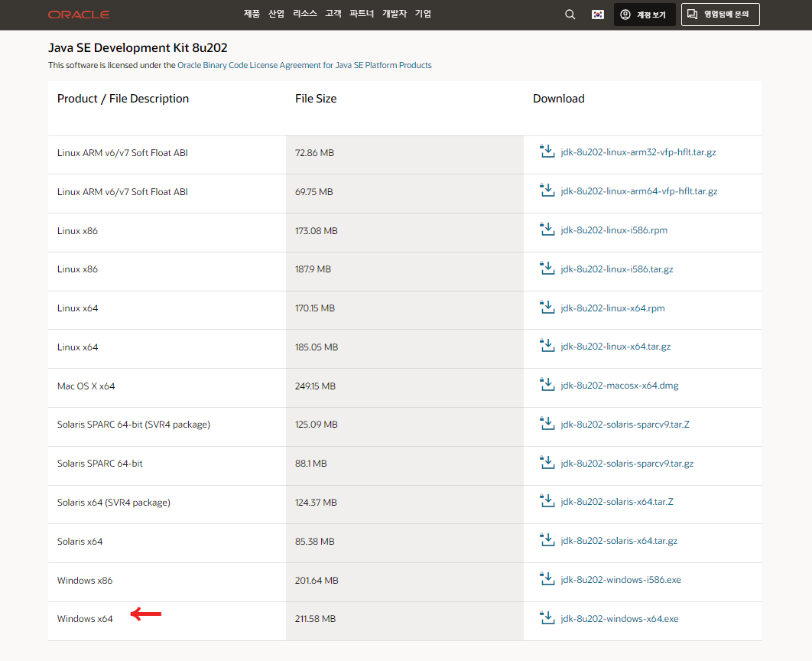Click the 88.1 MB file size

(310, 463)
